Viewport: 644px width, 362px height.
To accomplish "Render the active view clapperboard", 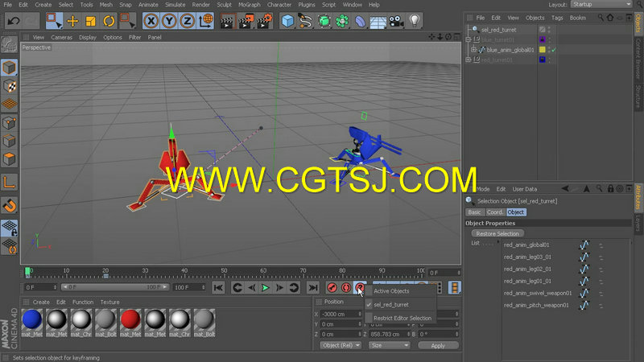I will [226, 22].
